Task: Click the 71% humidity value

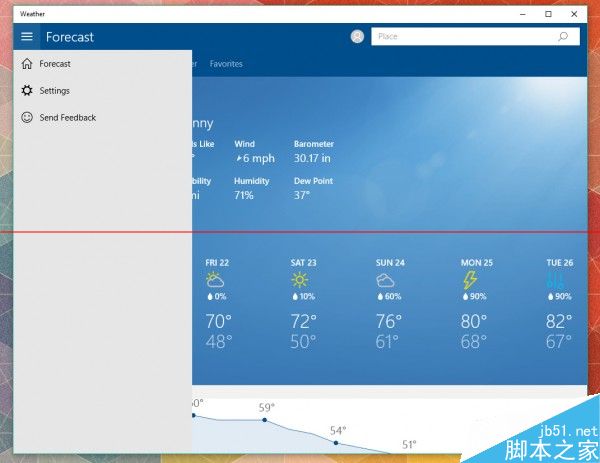Action: tap(244, 196)
